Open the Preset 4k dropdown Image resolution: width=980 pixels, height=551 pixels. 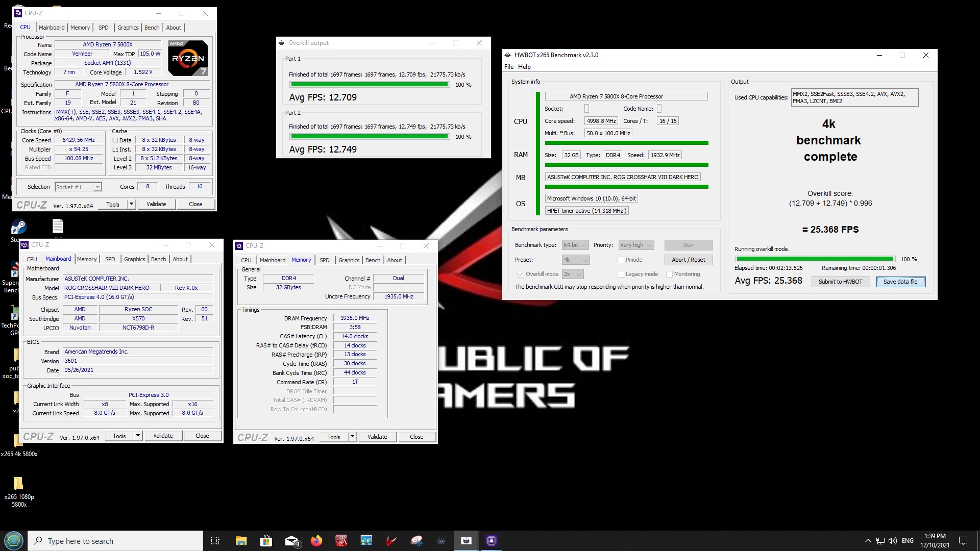pyautogui.click(x=576, y=260)
